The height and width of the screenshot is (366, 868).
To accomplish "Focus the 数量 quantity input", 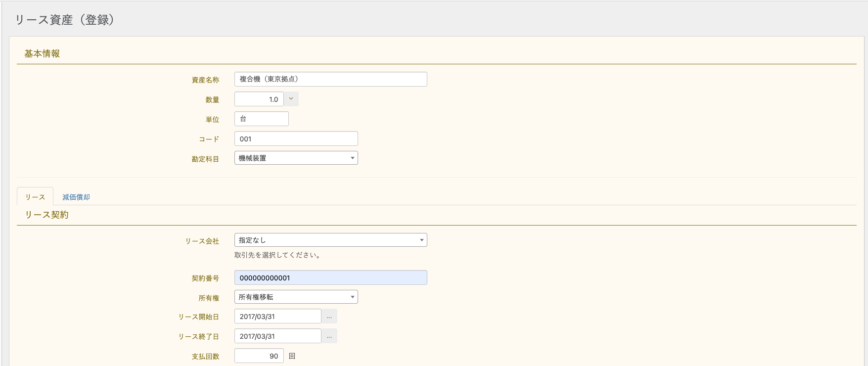I will pyautogui.click(x=259, y=99).
